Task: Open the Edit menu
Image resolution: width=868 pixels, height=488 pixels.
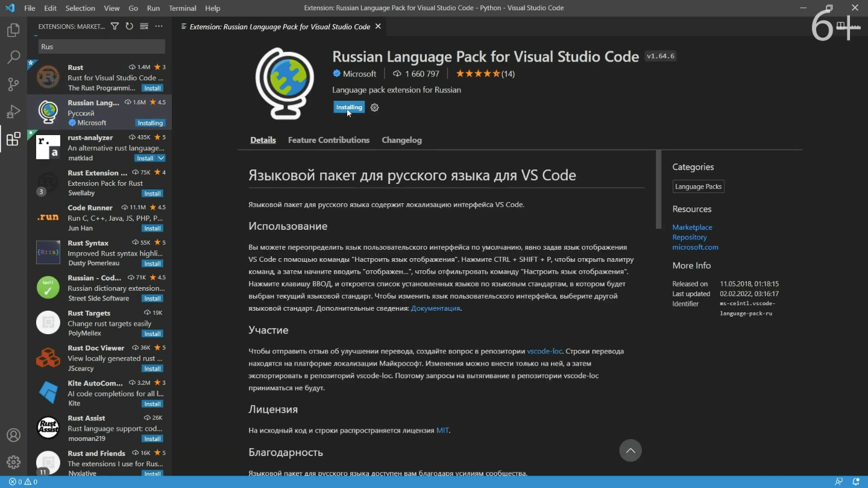Action: [51, 8]
